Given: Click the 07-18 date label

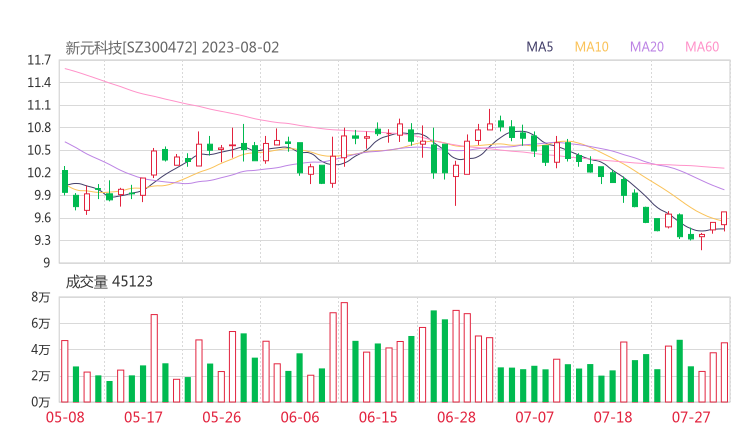Looking at the screenshot, I should pyautogui.click(x=613, y=417).
